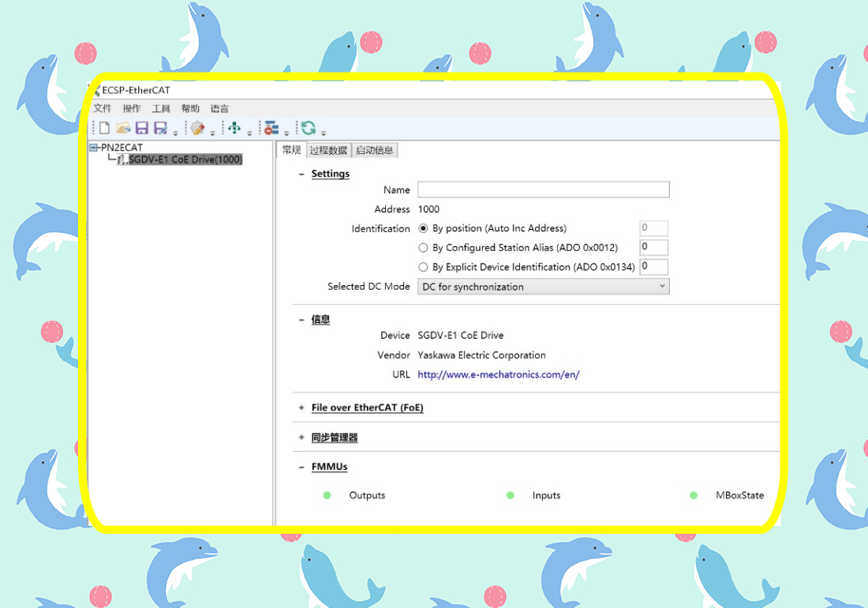Collapse the PN2ECAT tree node
The width and height of the screenshot is (868, 608).
(94, 148)
